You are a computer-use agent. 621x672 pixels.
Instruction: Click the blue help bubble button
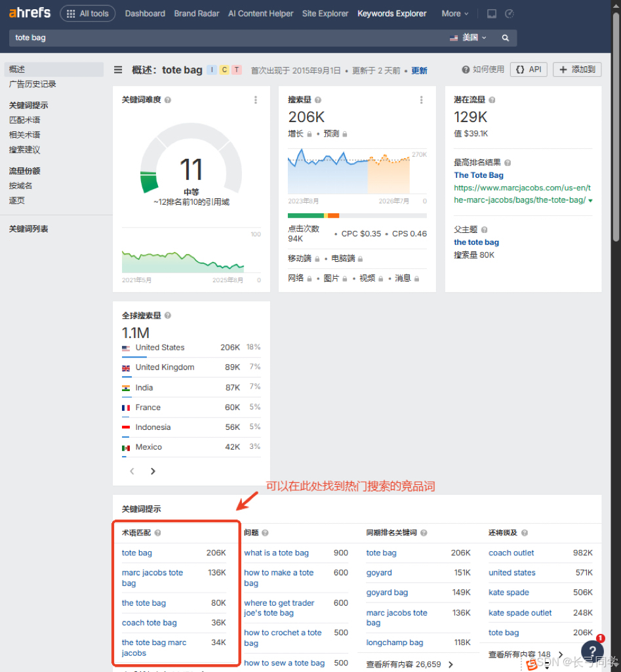[593, 650]
